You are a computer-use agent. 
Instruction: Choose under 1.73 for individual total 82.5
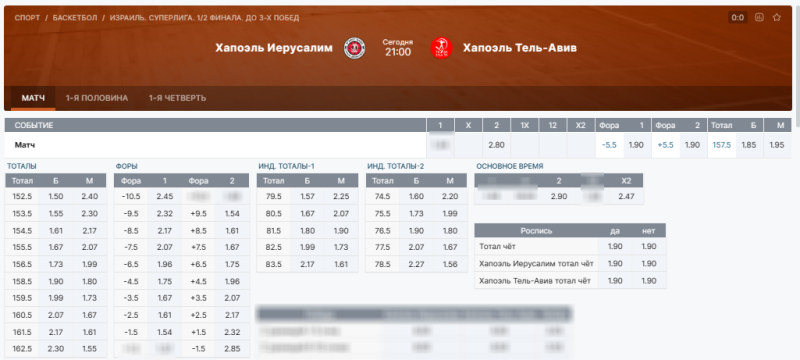[341, 247]
